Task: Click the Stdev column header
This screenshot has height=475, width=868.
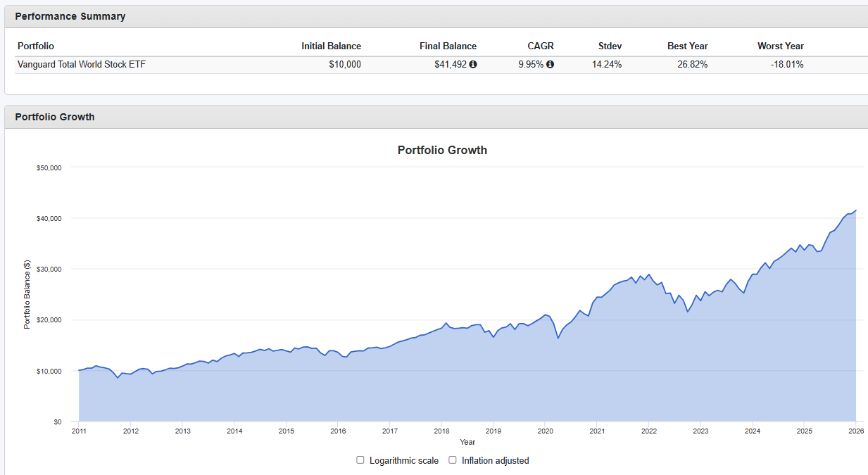Action: point(610,46)
